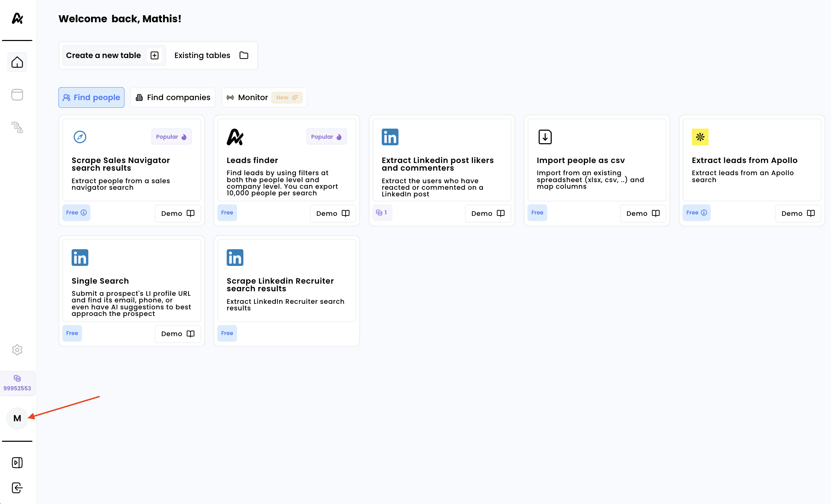This screenshot has height=504, width=831.
Task: Open Extract leads from Apollo title
Action: click(x=744, y=160)
